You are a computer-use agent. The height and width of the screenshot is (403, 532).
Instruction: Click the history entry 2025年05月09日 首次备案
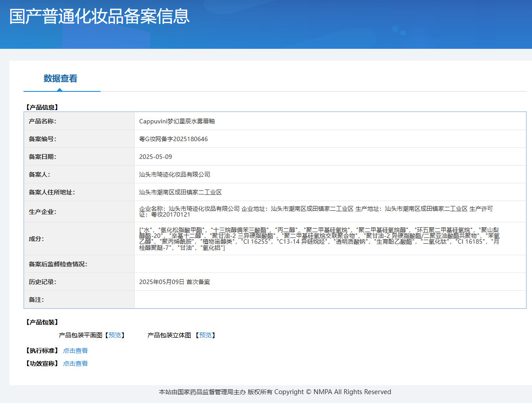click(x=175, y=282)
